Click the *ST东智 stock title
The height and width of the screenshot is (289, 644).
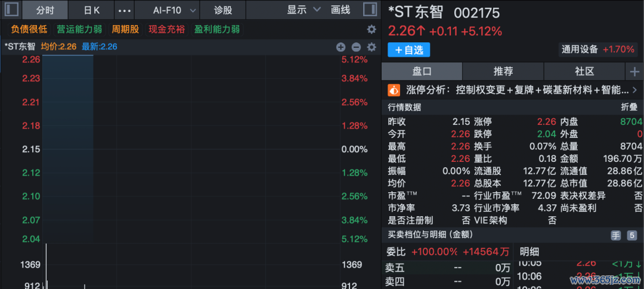coord(416,13)
